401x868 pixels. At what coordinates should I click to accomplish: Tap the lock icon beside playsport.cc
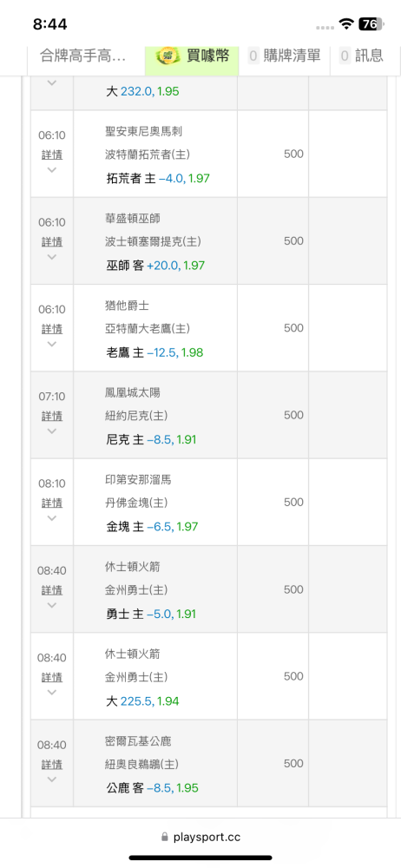[x=165, y=837]
